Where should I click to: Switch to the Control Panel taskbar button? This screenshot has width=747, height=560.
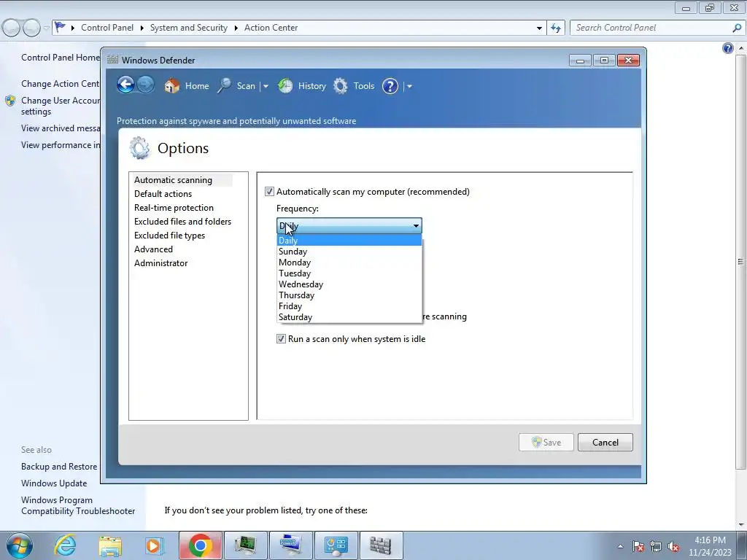(x=336, y=545)
